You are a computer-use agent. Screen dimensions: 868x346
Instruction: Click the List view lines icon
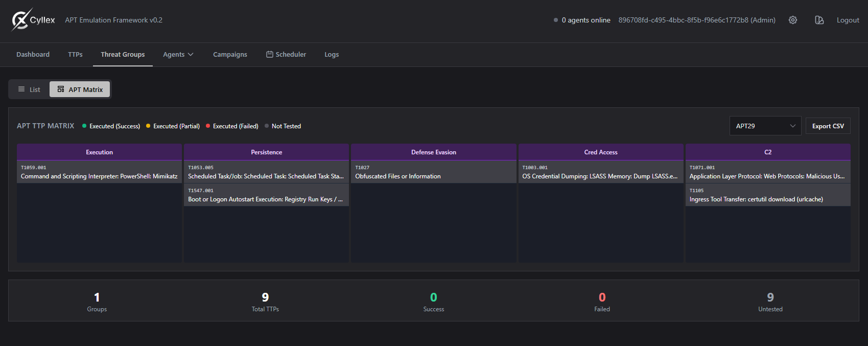click(x=21, y=89)
